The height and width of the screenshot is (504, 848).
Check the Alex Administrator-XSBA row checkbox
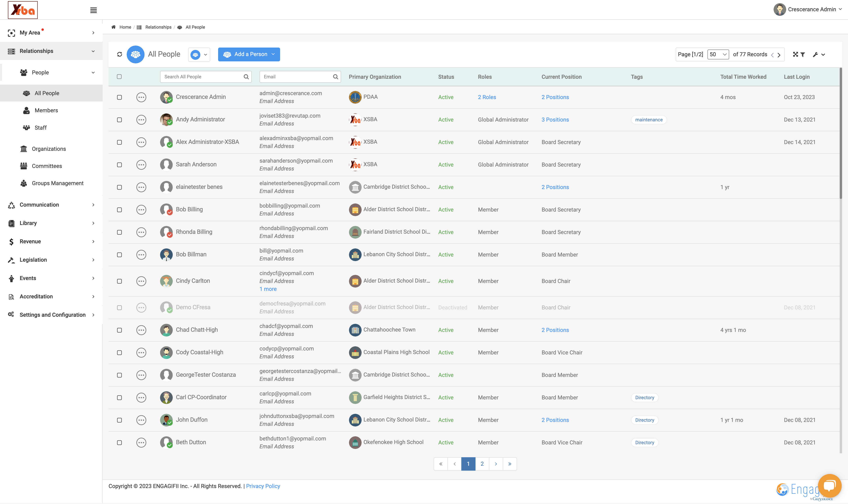click(120, 142)
